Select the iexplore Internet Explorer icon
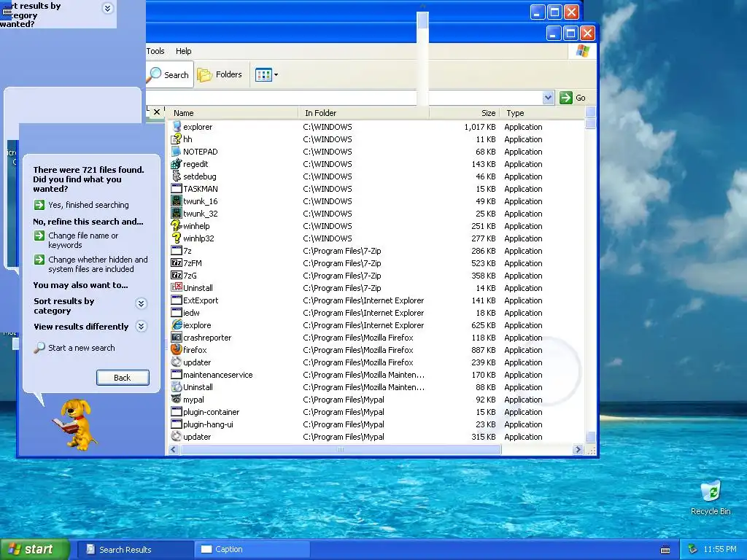This screenshot has width=747, height=560. 177,324
